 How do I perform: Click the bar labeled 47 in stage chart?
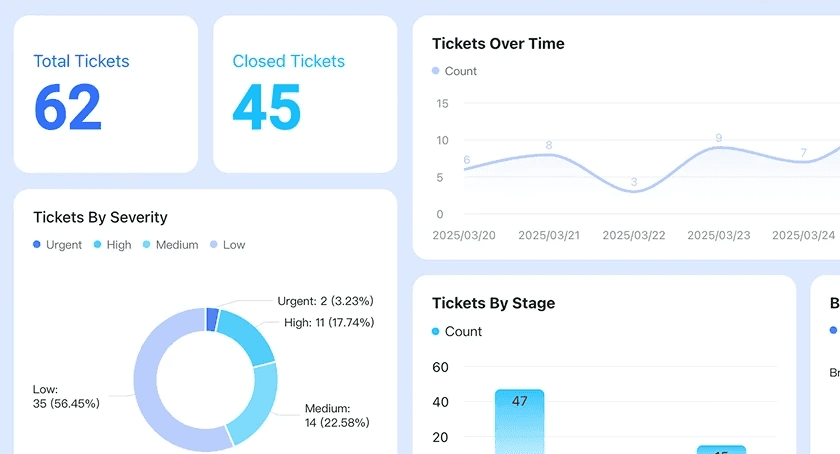tap(519, 422)
